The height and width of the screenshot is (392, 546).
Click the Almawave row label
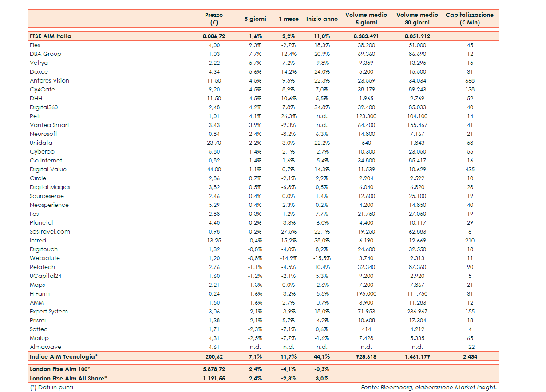45,347
